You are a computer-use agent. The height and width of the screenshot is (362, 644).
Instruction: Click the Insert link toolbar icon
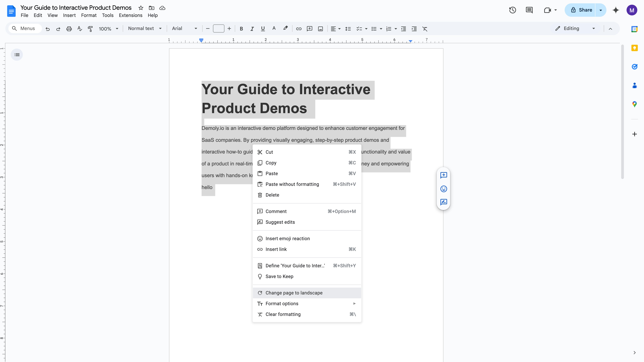299,29
